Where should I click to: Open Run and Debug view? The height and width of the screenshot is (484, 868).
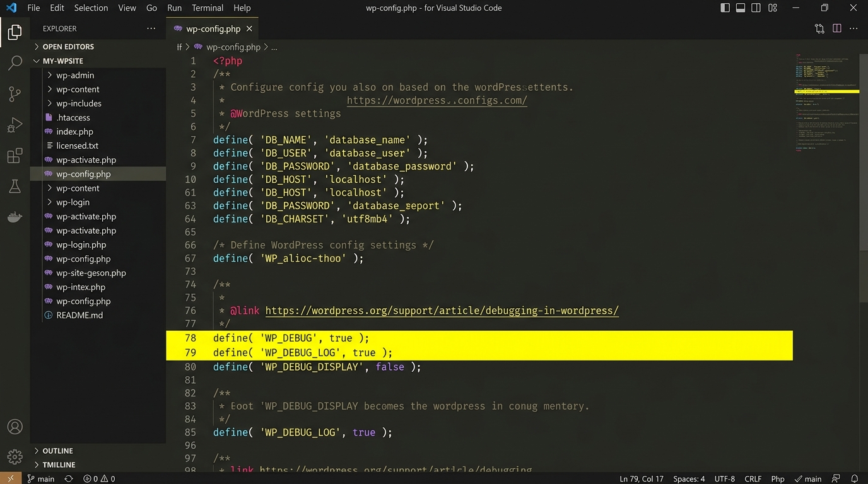15,125
